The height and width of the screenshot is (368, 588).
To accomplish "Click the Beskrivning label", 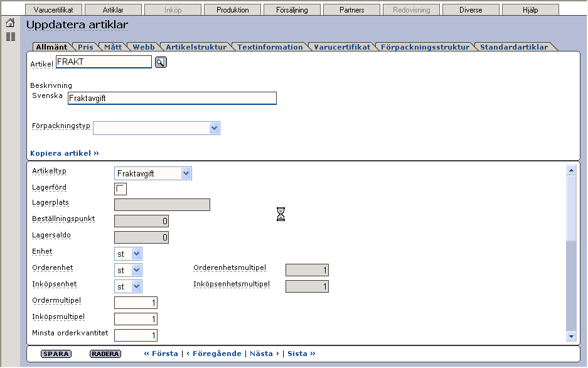I will (x=51, y=85).
